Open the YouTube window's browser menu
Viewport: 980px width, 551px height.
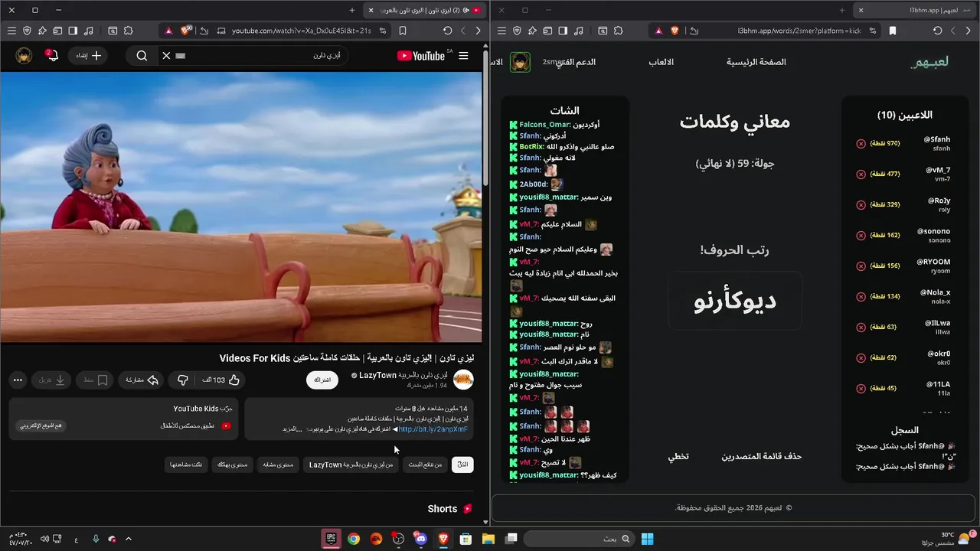pyautogui.click(x=11, y=31)
